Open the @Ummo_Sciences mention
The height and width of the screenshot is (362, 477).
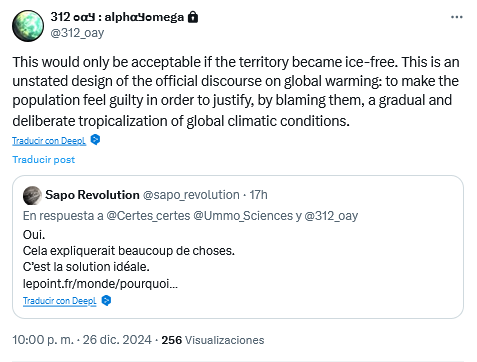click(243, 216)
